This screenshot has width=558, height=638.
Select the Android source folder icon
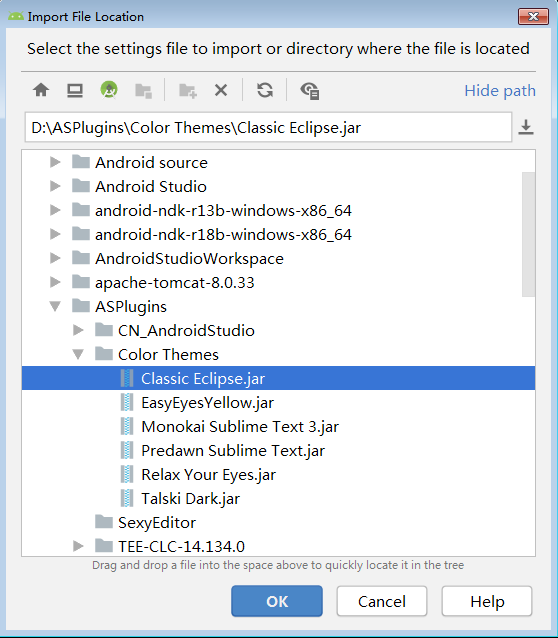81,162
